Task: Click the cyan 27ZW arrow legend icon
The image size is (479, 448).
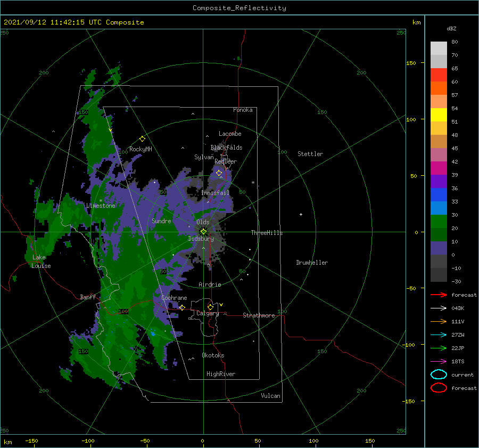Action: tap(439, 335)
